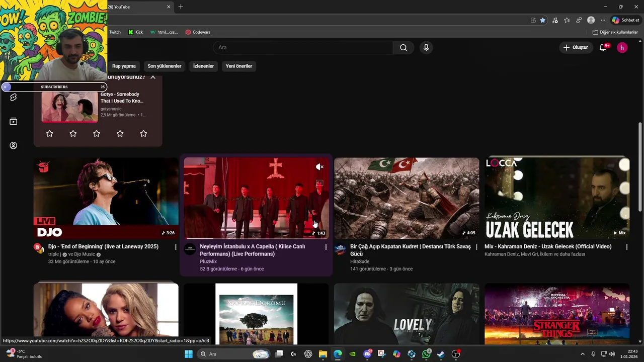This screenshot has width=644, height=362.
Task: Open the Uzak Gelecek mix thumbnail
Action: pyautogui.click(x=557, y=198)
